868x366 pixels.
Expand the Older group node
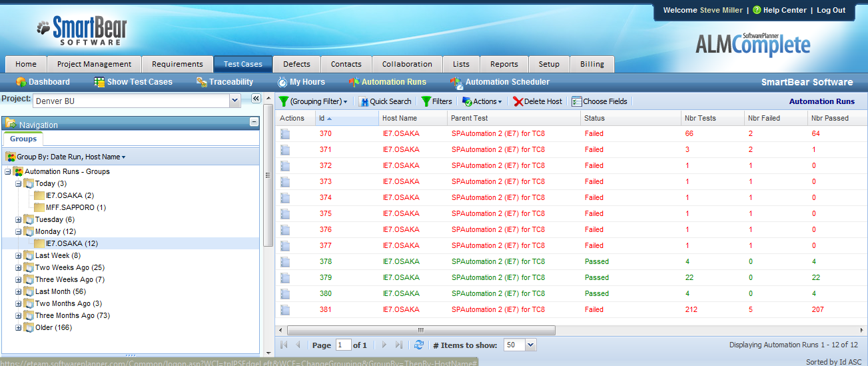click(19, 327)
